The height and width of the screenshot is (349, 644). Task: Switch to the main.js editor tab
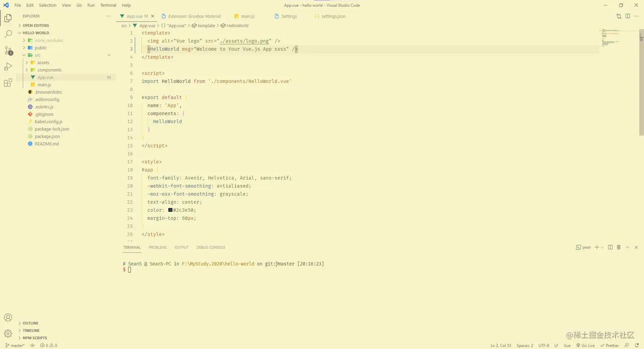pyautogui.click(x=247, y=16)
